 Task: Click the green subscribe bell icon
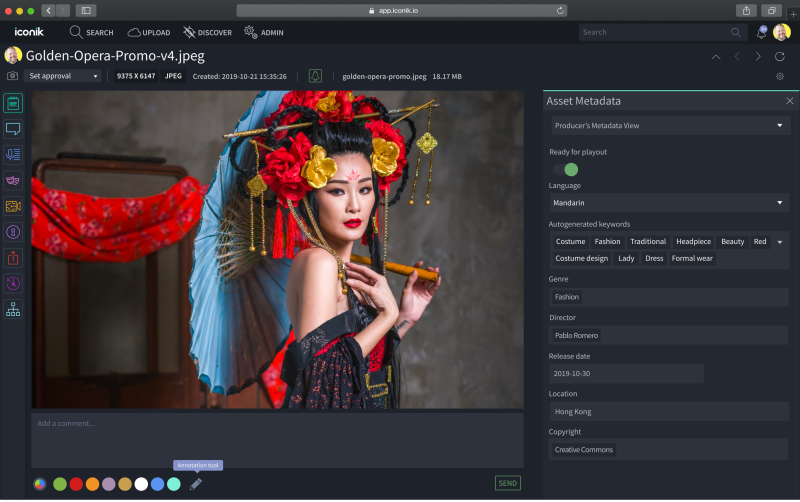pyautogui.click(x=315, y=76)
